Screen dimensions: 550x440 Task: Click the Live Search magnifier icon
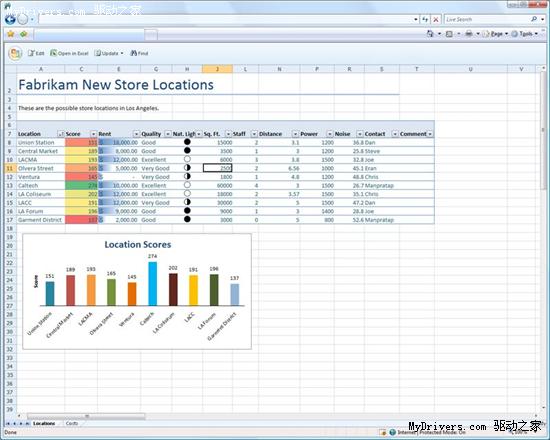[534, 19]
